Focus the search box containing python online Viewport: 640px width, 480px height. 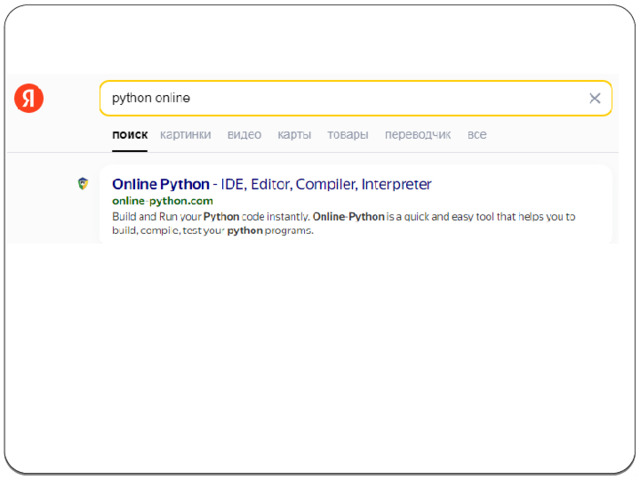coord(356,98)
